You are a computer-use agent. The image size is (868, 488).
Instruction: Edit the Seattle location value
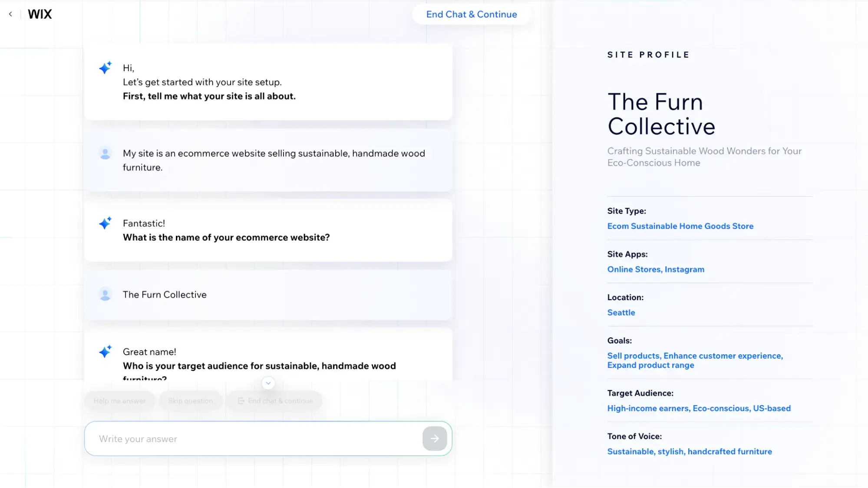[621, 313]
